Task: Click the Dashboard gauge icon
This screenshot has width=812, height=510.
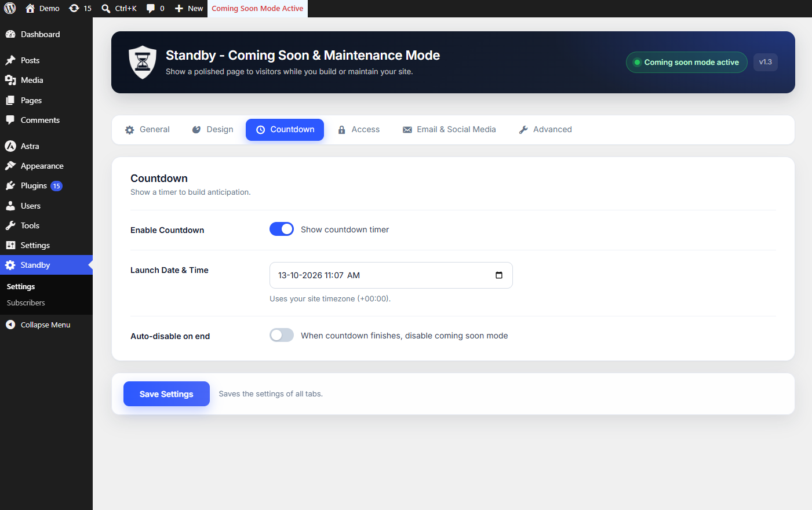Action: coord(10,34)
